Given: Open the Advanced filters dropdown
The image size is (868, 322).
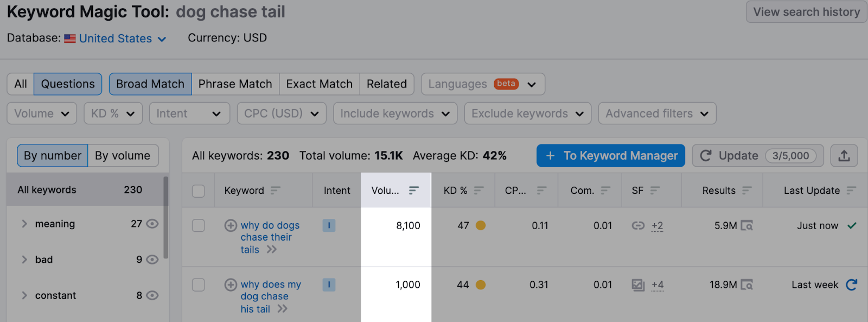Looking at the screenshot, I should 657,113.
